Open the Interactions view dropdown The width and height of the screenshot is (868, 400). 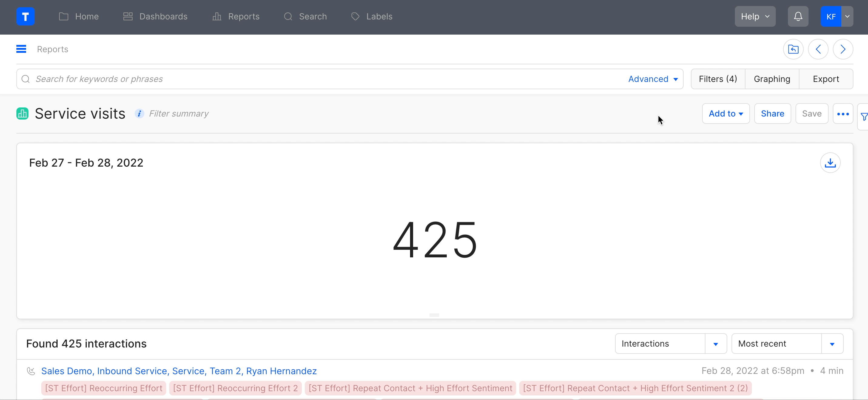coord(715,344)
